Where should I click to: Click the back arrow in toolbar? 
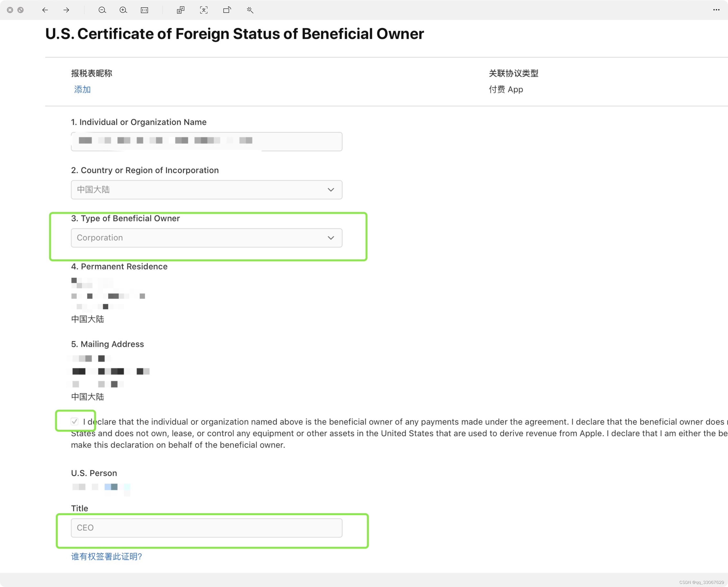(45, 10)
